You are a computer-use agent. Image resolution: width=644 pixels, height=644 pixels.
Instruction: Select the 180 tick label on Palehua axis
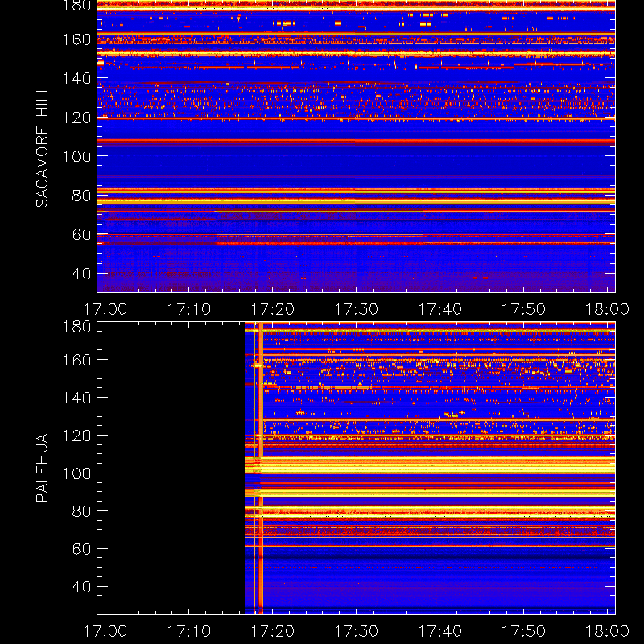click(x=76, y=327)
